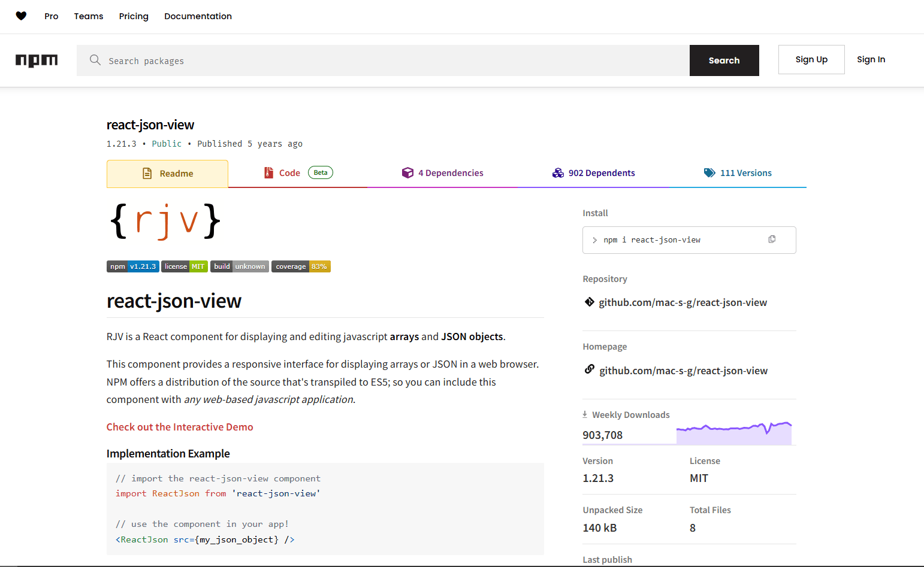Click the git repository icon next to github link
Screen dimensions: 924x567
tap(589, 302)
